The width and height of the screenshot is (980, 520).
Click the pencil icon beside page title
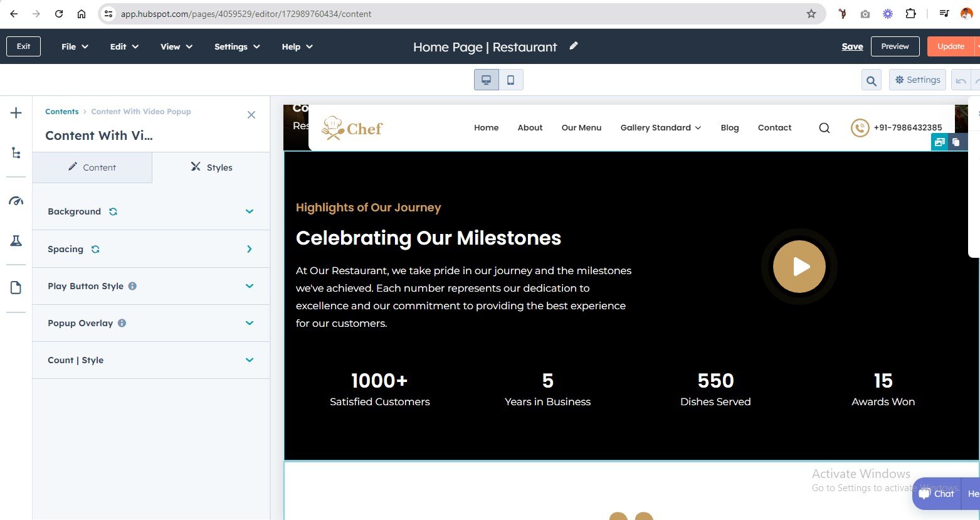pyautogui.click(x=573, y=46)
